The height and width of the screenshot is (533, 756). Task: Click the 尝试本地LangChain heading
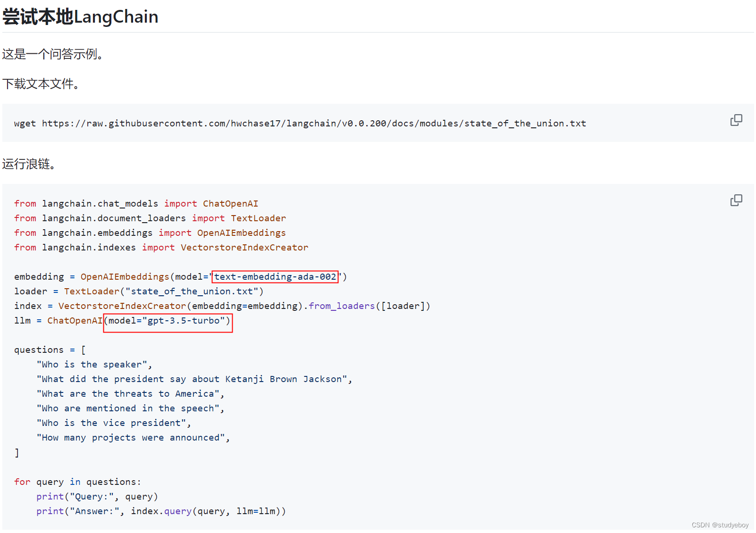point(80,17)
